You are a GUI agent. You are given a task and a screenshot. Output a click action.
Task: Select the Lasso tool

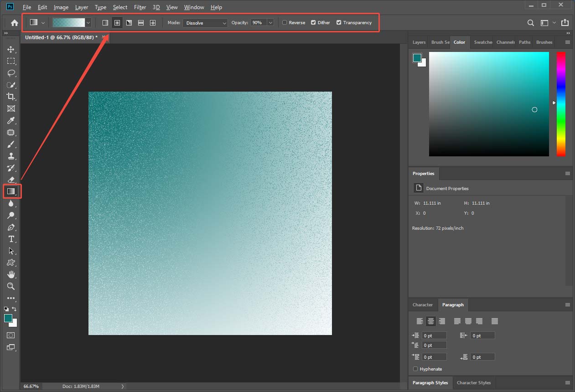click(11, 73)
